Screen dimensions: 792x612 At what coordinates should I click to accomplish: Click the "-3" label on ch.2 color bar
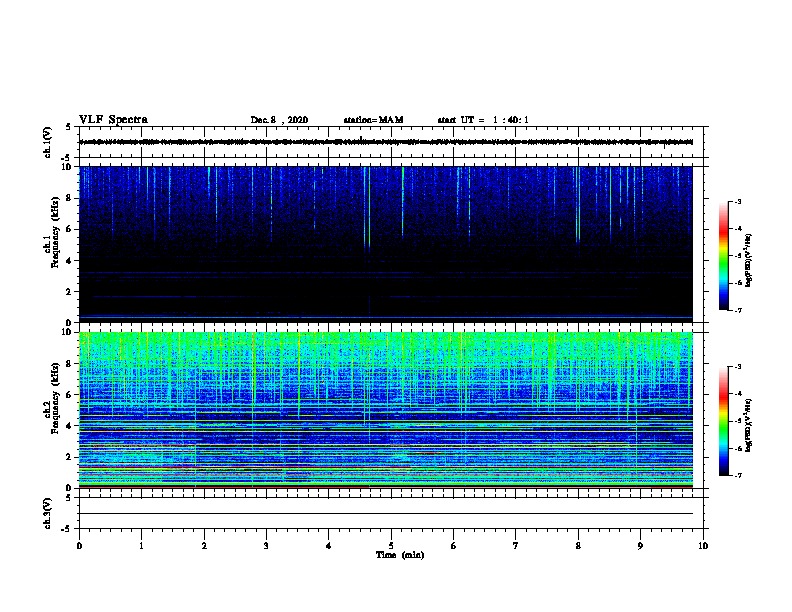[x=738, y=367]
